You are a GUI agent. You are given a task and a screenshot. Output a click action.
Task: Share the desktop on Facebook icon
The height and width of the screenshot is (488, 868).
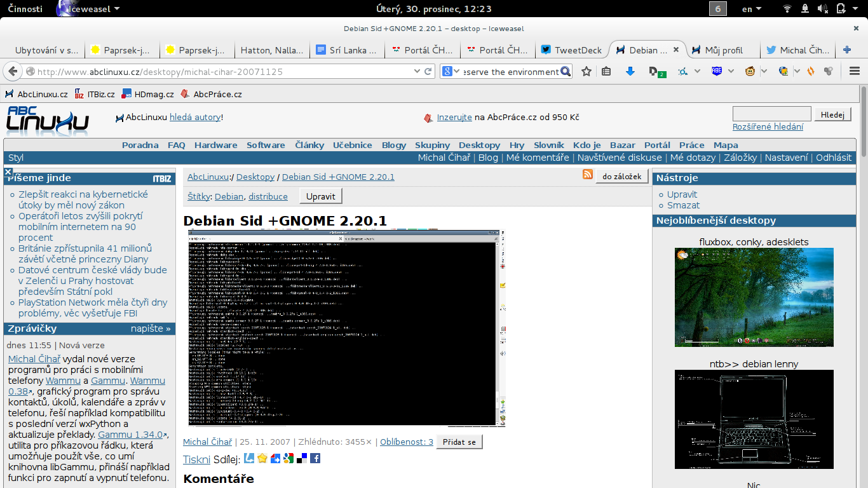[x=315, y=458]
